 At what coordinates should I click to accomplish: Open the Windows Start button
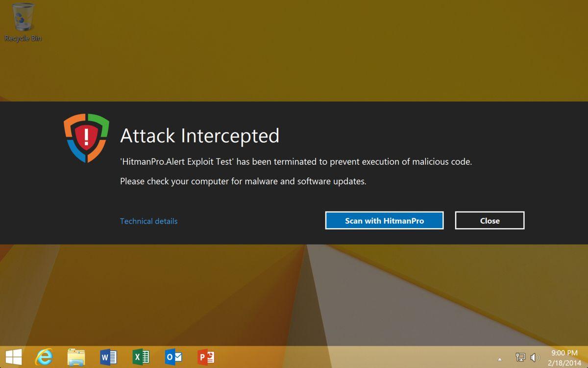[x=13, y=357]
